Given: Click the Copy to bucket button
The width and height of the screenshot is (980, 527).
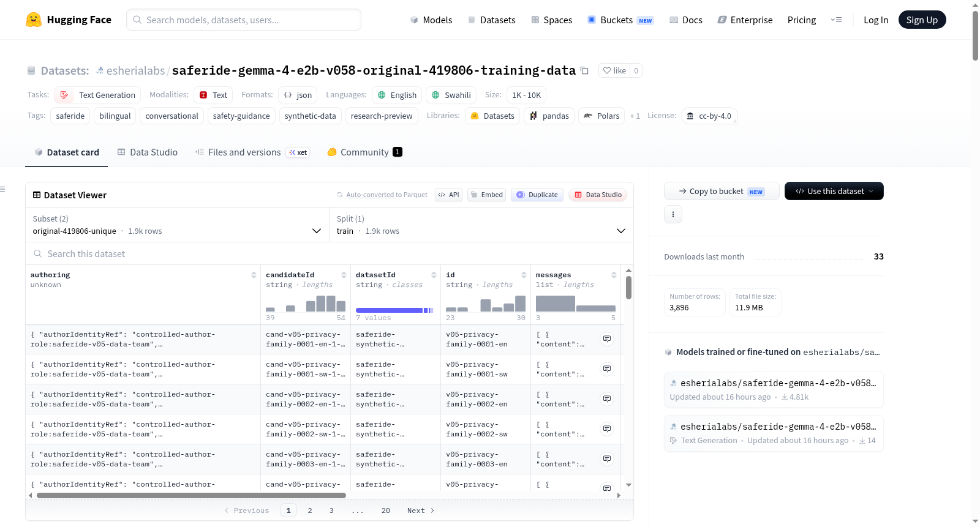Looking at the screenshot, I should coord(722,191).
